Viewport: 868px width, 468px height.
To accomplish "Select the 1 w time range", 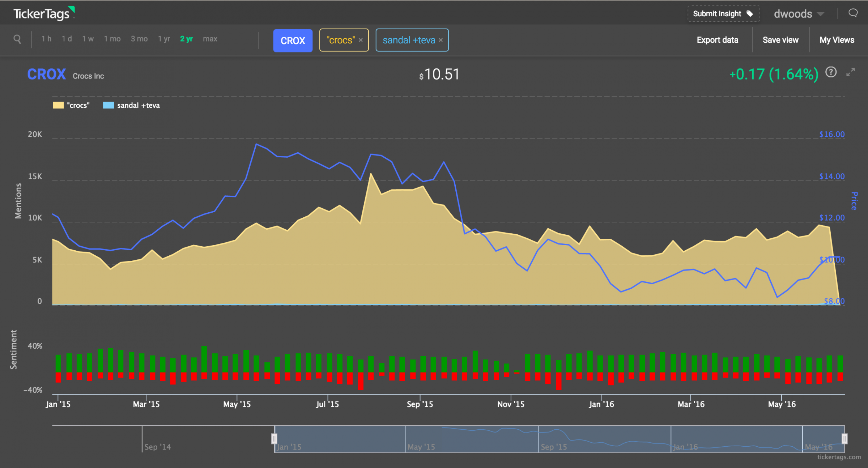I will pos(88,39).
